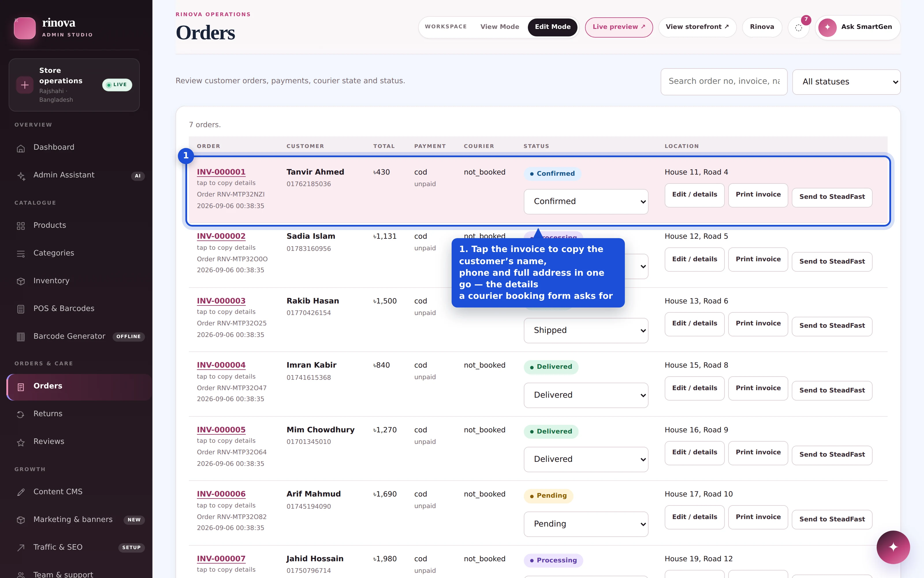Open status dropdown for INV-000004
This screenshot has height=578, width=924.
pyautogui.click(x=586, y=395)
